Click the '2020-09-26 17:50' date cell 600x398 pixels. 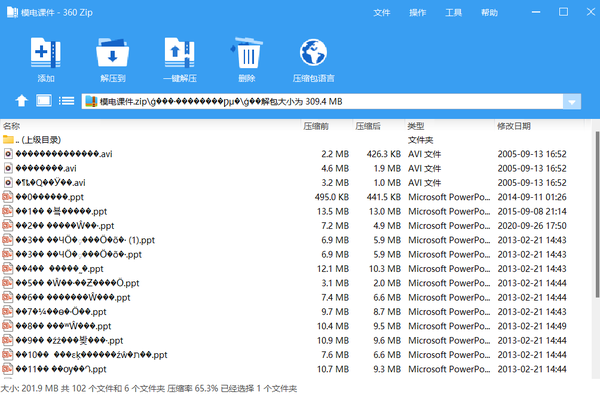point(532,226)
